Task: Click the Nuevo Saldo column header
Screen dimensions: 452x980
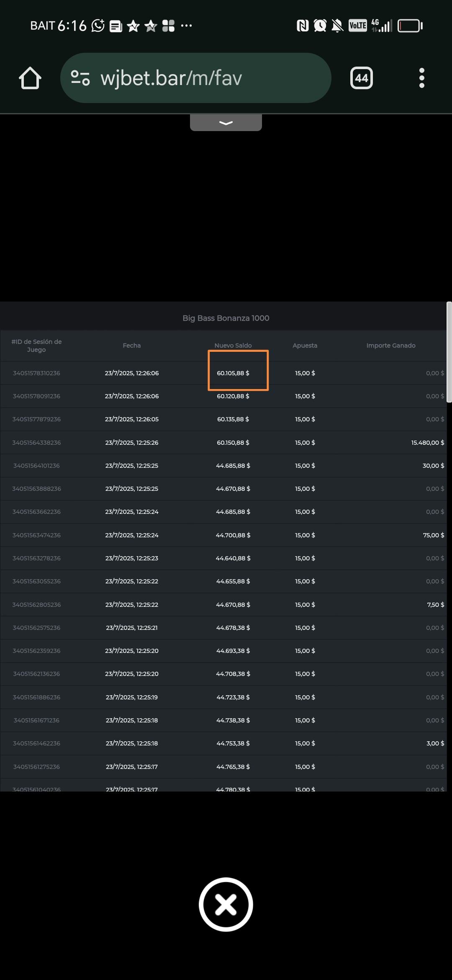Action: (x=233, y=346)
